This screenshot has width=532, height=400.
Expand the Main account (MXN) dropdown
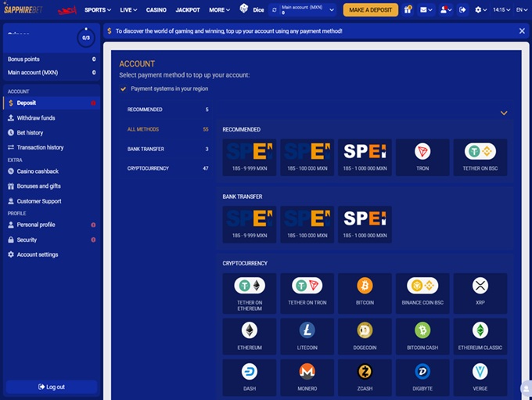click(332, 10)
